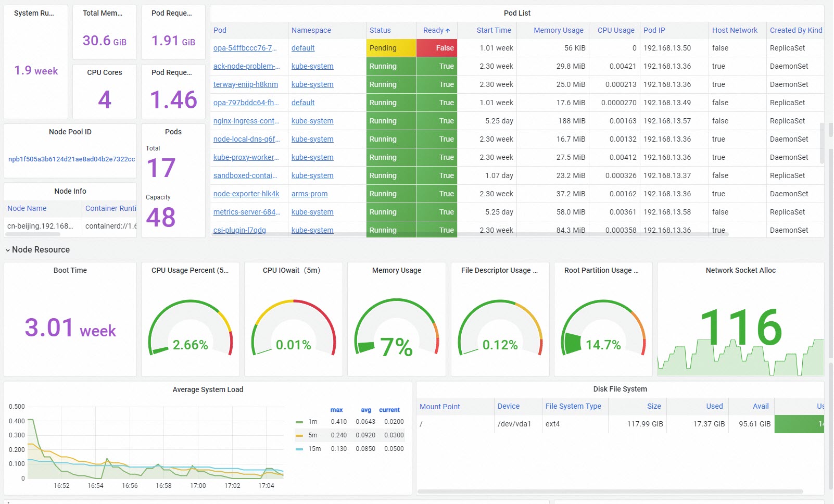
Task: Open the arms-prom namespace link
Action: coord(309,194)
